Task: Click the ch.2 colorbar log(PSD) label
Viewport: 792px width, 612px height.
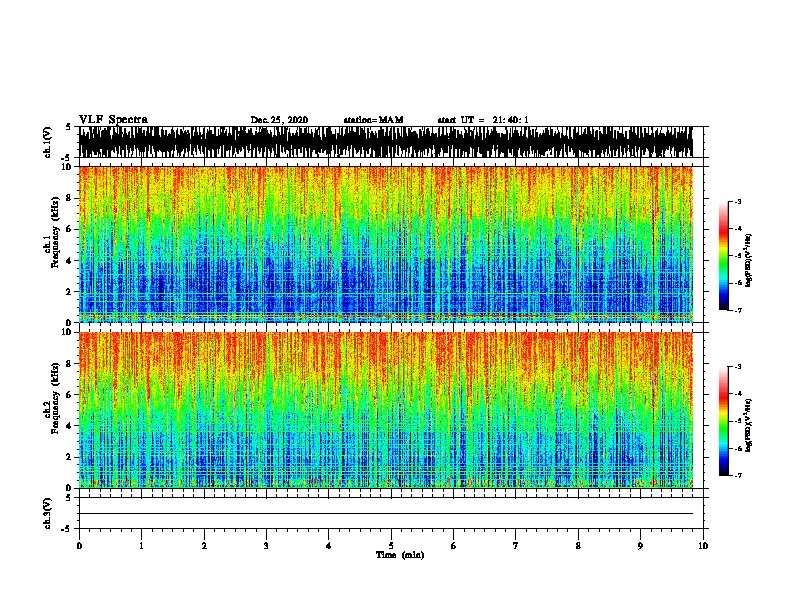Action: pos(749,425)
